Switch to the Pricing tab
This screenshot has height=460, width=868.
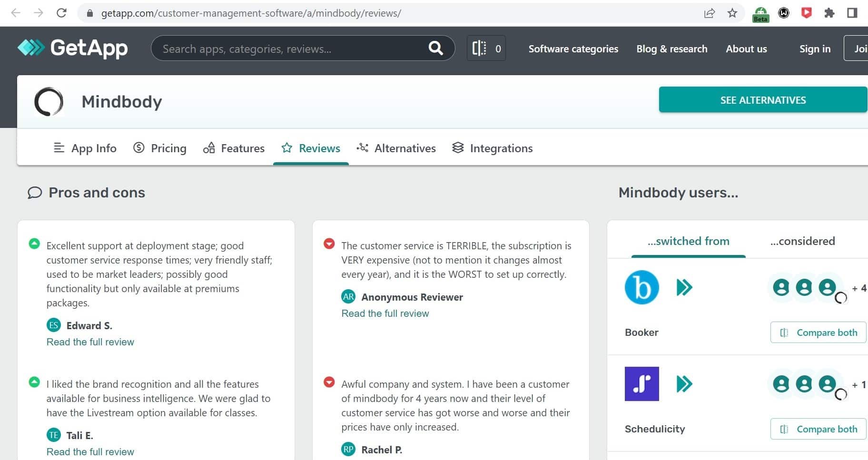pyautogui.click(x=159, y=148)
